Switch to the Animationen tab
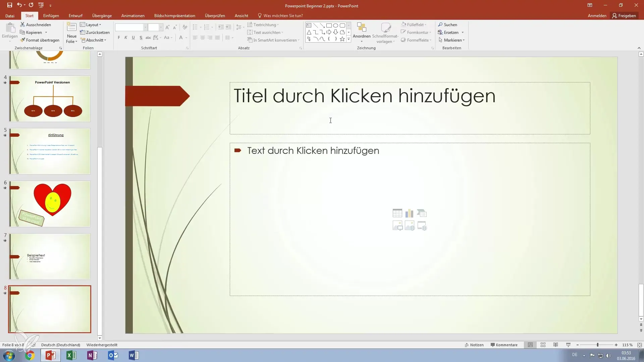This screenshot has height=362, width=644. point(133,16)
